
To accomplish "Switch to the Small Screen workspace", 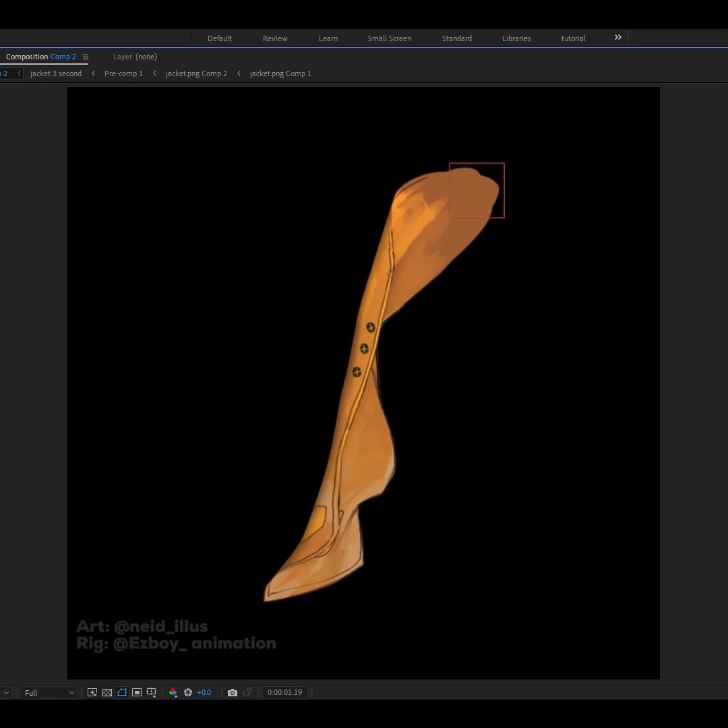I will click(390, 38).
